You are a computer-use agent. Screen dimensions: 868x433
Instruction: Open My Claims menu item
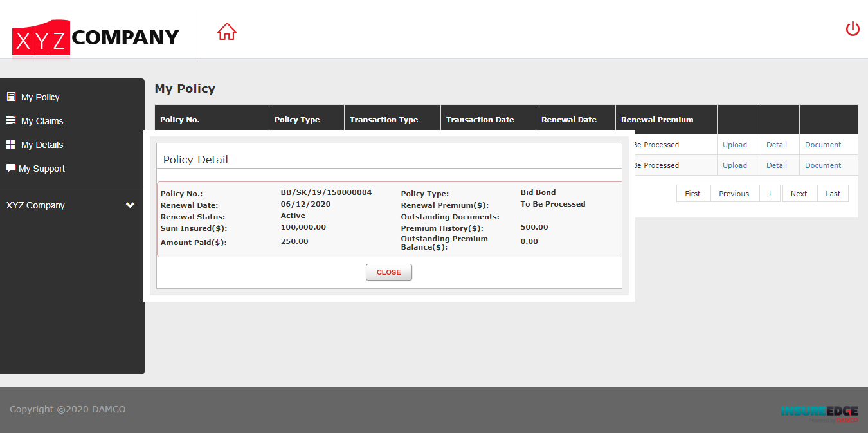42,121
